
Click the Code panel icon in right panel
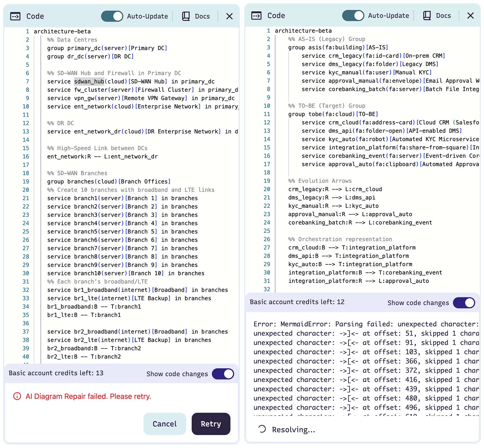pos(256,16)
